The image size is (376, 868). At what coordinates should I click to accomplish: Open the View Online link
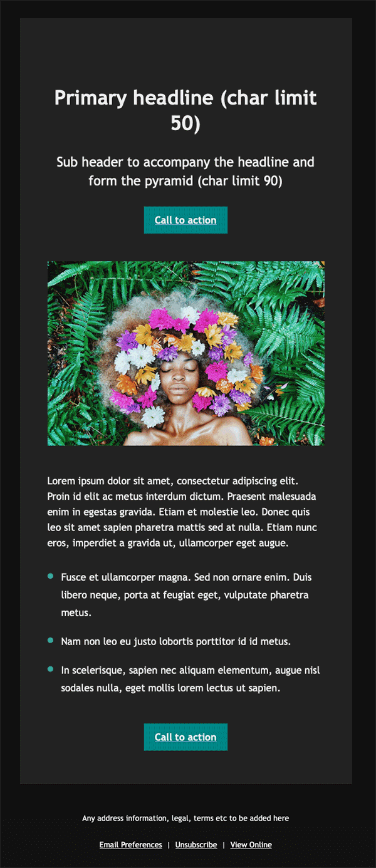pos(251,845)
